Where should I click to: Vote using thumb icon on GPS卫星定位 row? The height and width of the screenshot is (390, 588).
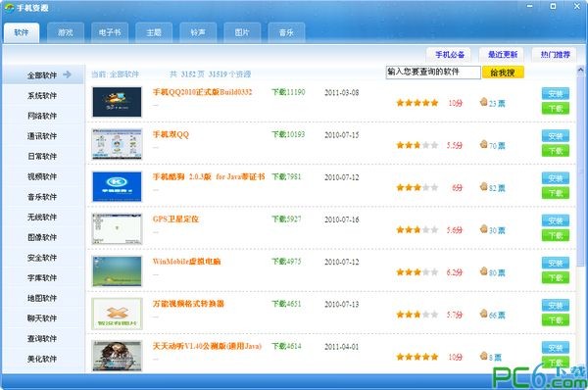click(484, 228)
